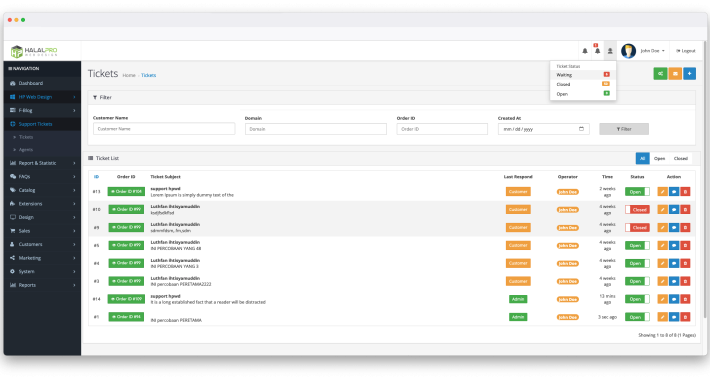Click the System gear icon in the sidebar
This screenshot has width=710, height=380.
13,271
